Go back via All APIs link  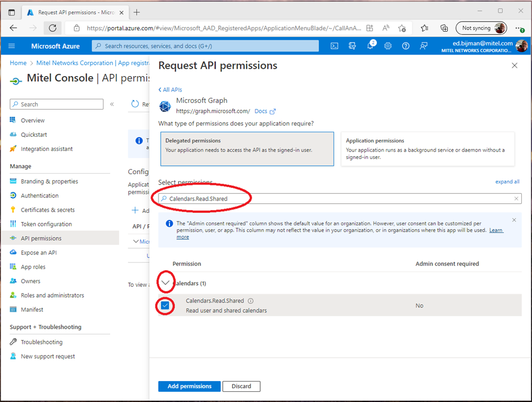170,90
